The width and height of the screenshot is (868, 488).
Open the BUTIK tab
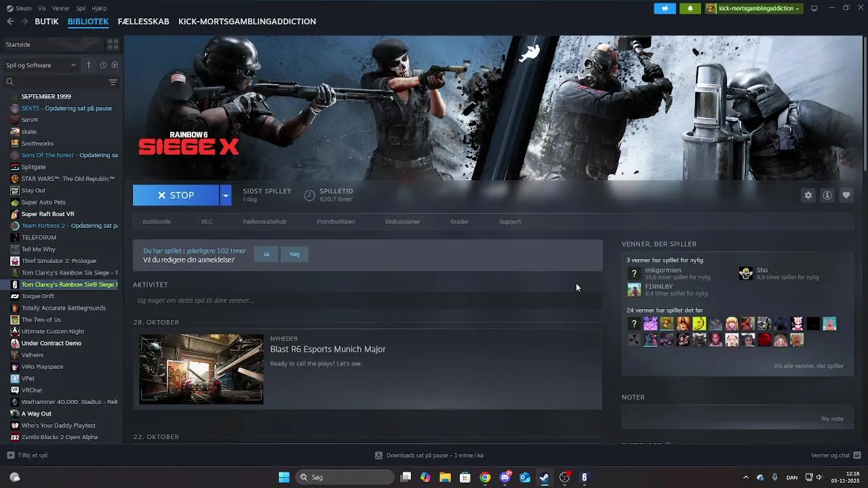pyautogui.click(x=47, y=22)
